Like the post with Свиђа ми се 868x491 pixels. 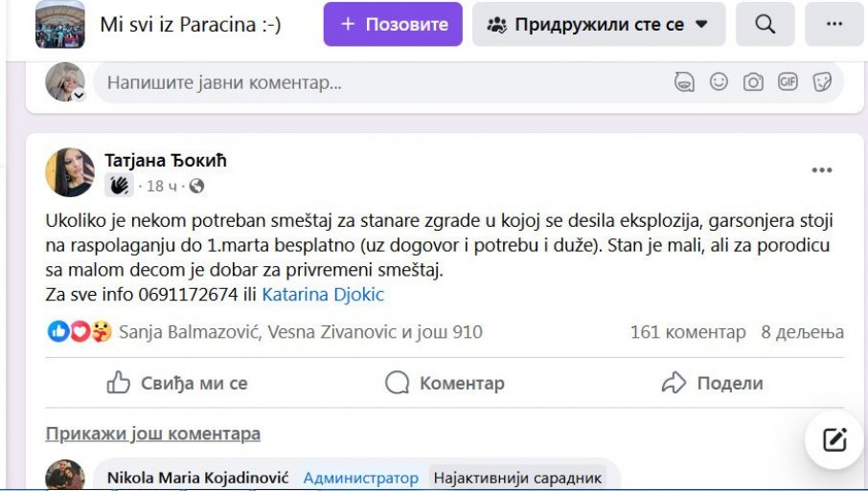177,384
